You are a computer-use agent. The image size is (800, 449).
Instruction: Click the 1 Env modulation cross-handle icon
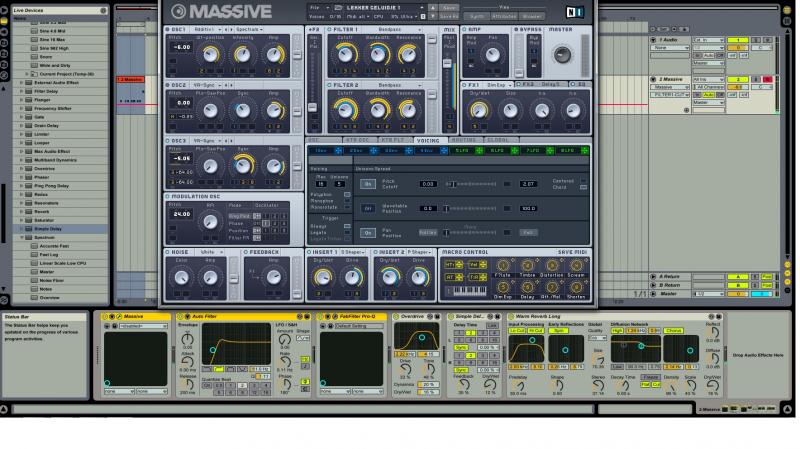pyautogui.click(x=338, y=151)
